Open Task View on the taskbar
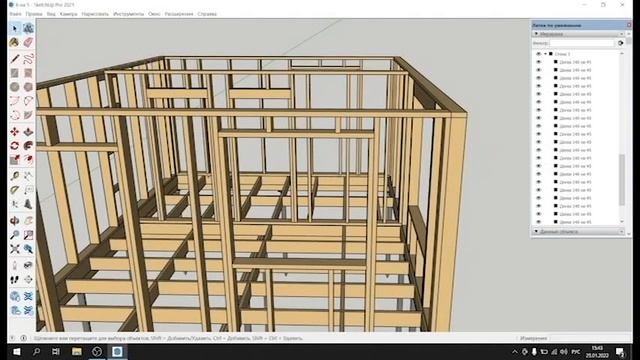640x360 pixels. point(56,351)
